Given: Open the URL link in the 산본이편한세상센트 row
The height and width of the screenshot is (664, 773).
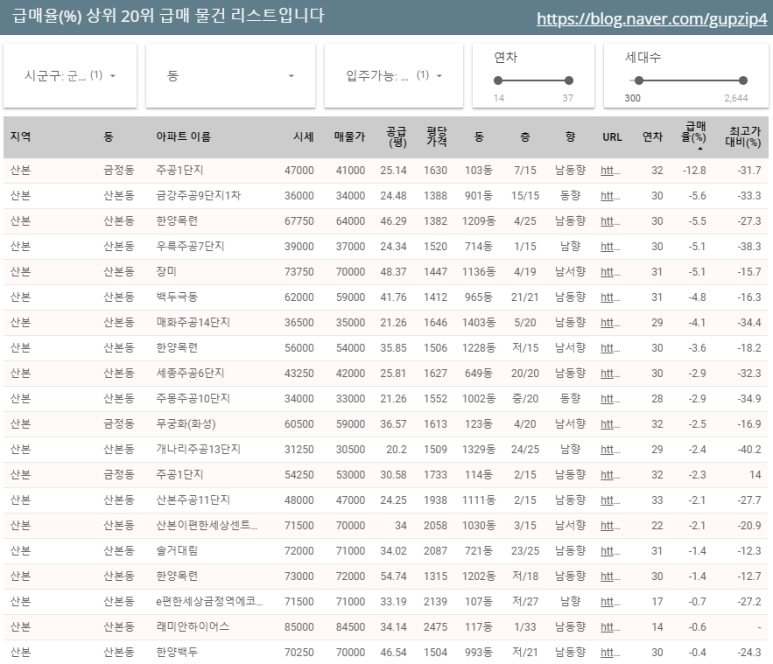Looking at the screenshot, I should pyautogui.click(x=610, y=525).
